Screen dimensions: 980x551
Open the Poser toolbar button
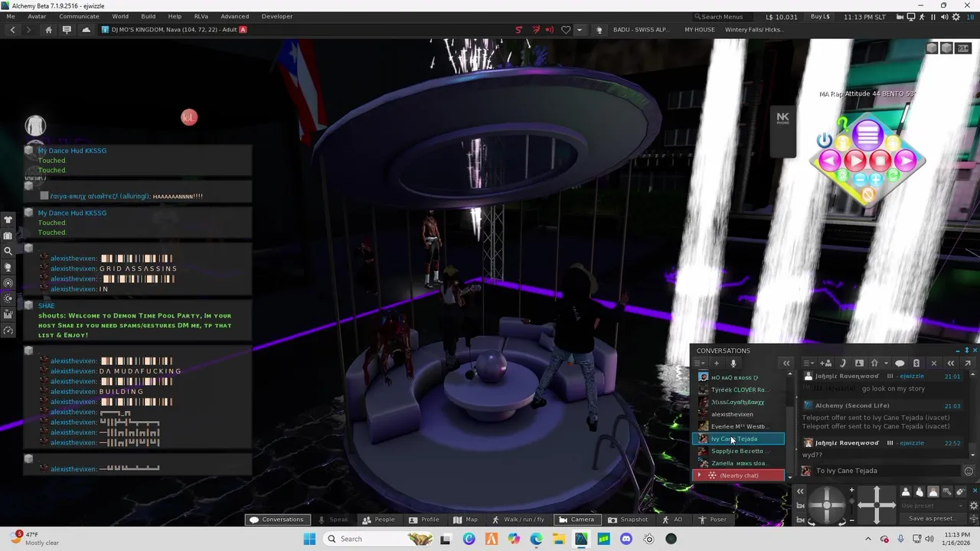711,520
